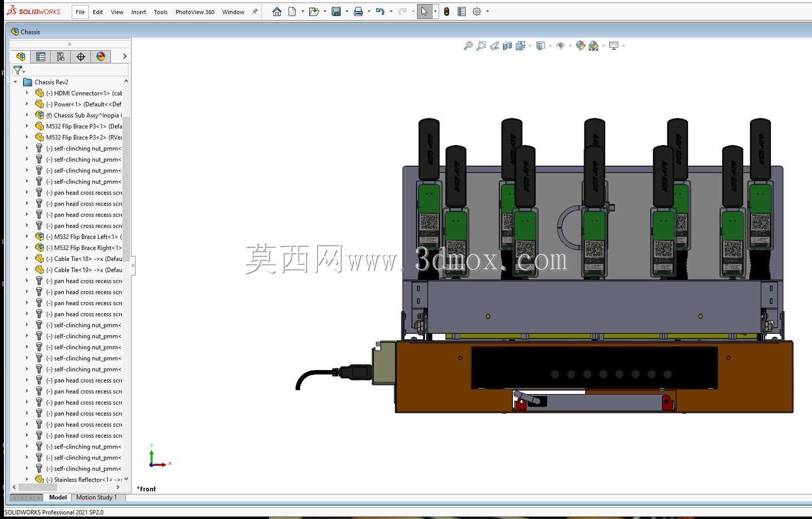Open the PropertyManager tab
Image resolution: width=812 pixels, height=519 pixels.
tap(41, 56)
